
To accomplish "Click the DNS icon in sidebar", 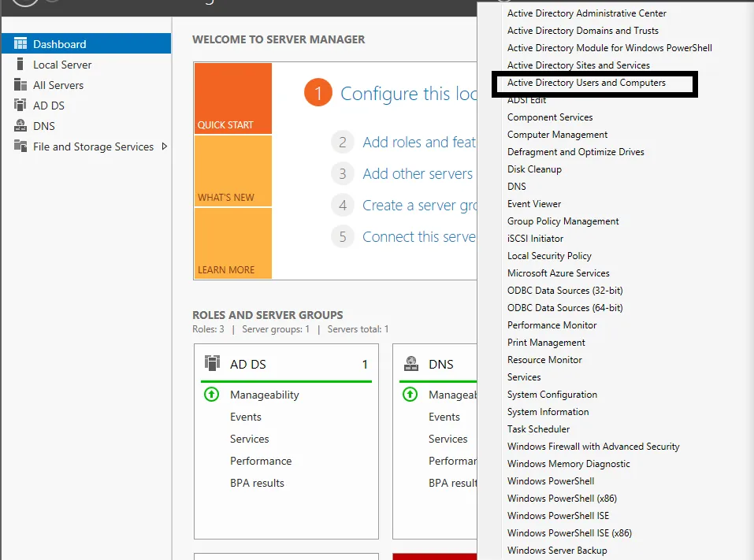I will [x=20, y=125].
